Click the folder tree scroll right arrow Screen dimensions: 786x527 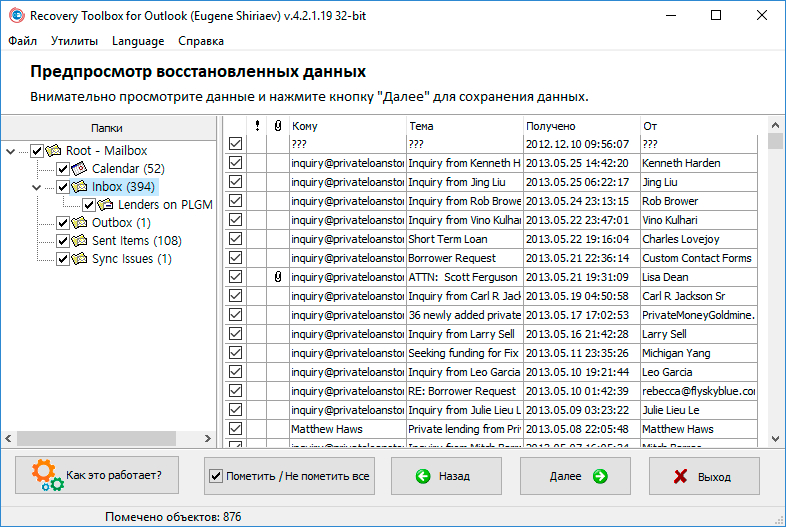tap(208, 438)
